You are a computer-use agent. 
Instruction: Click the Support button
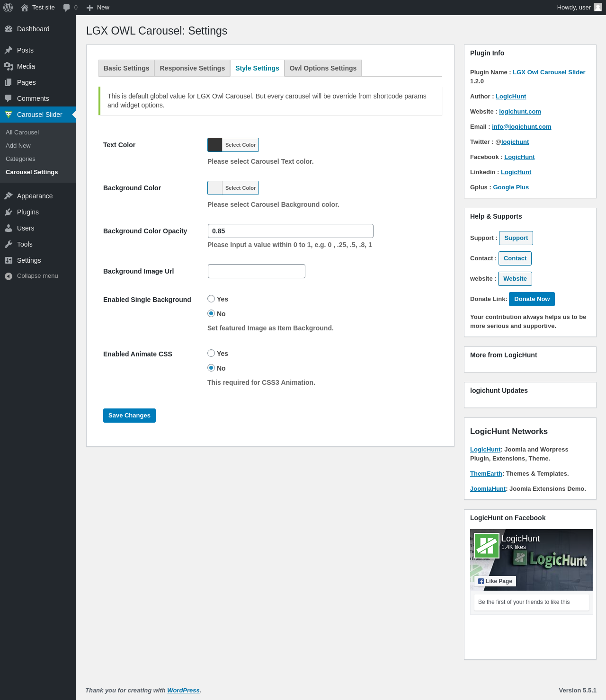[516, 238]
